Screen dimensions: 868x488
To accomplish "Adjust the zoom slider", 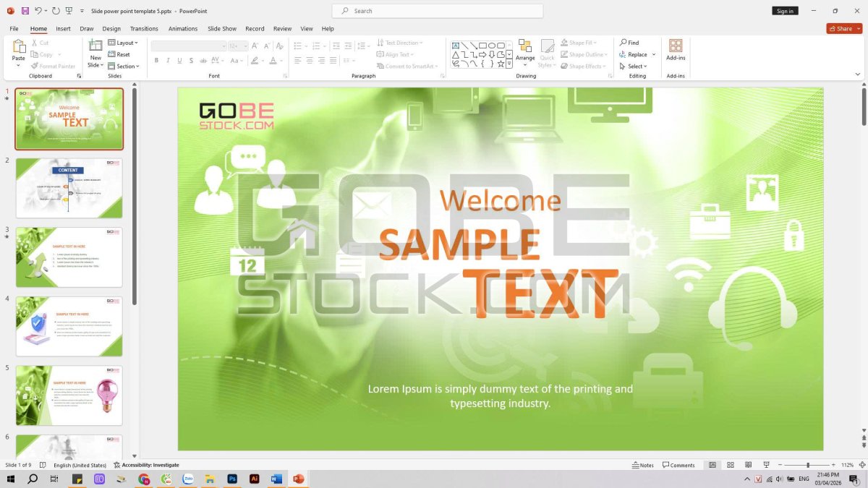I will (808, 465).
